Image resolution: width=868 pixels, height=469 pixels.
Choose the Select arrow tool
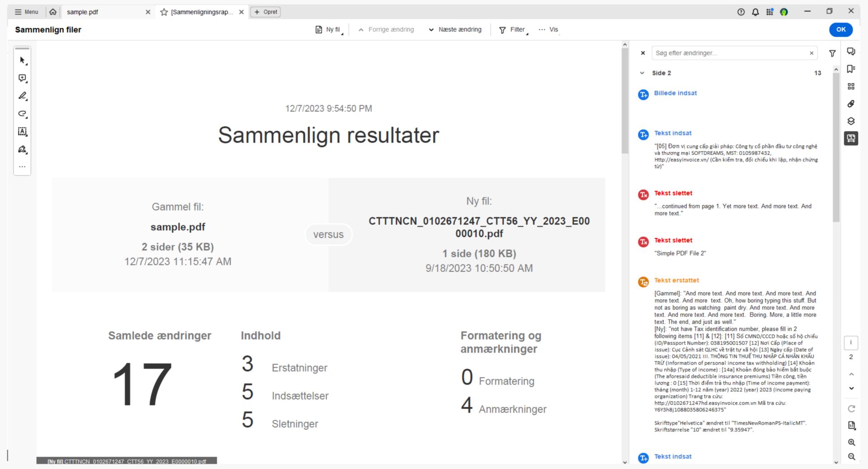pos(22,60)
